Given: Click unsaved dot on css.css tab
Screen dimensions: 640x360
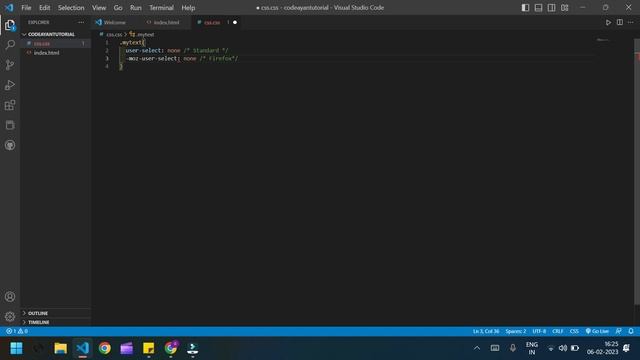Looking at the screenshot, I should click(235, 22).
